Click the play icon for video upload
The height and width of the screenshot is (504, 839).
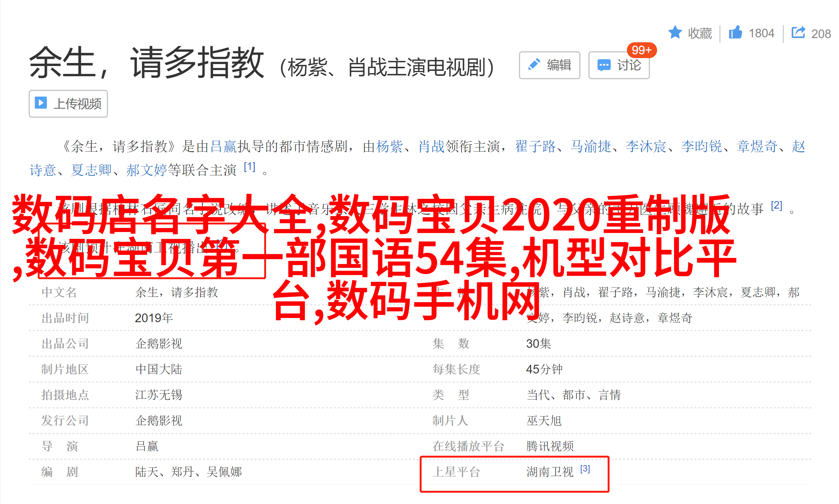41,103
